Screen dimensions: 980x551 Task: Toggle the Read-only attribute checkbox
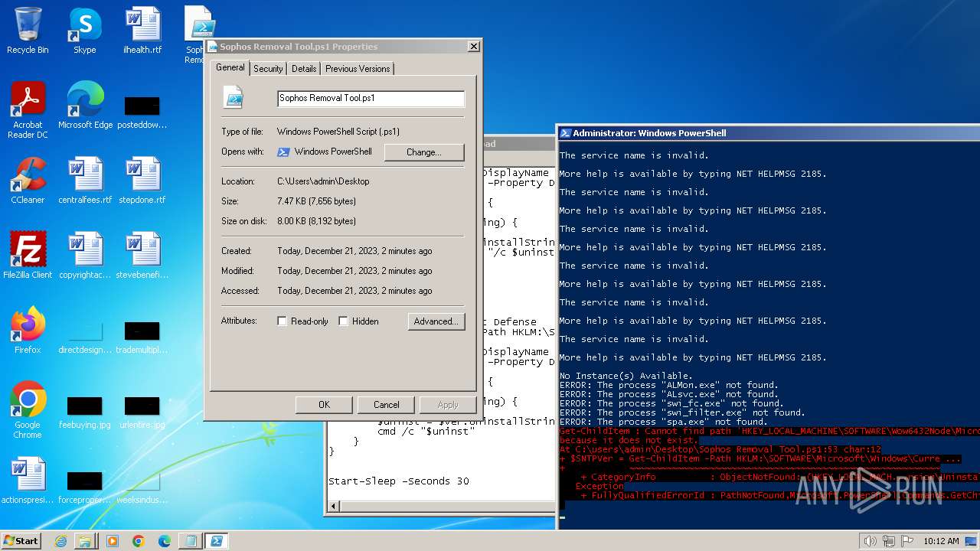(x=283, y=321)
